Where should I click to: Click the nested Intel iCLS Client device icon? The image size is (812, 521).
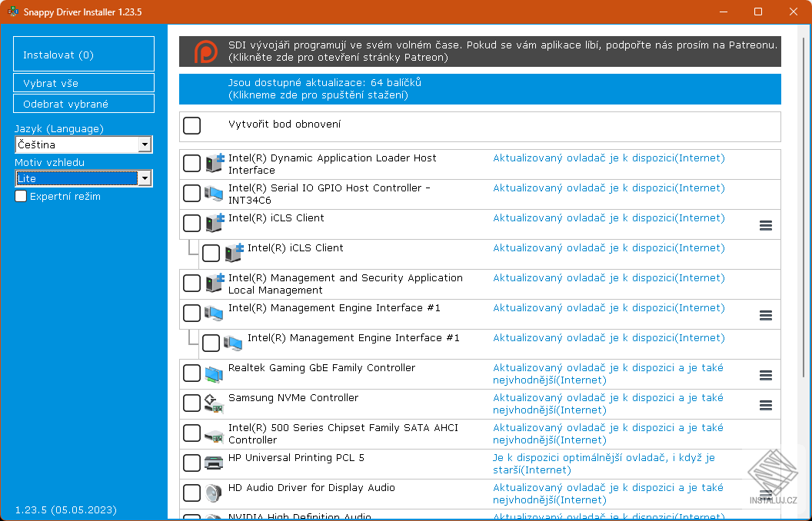coord(234,253)
